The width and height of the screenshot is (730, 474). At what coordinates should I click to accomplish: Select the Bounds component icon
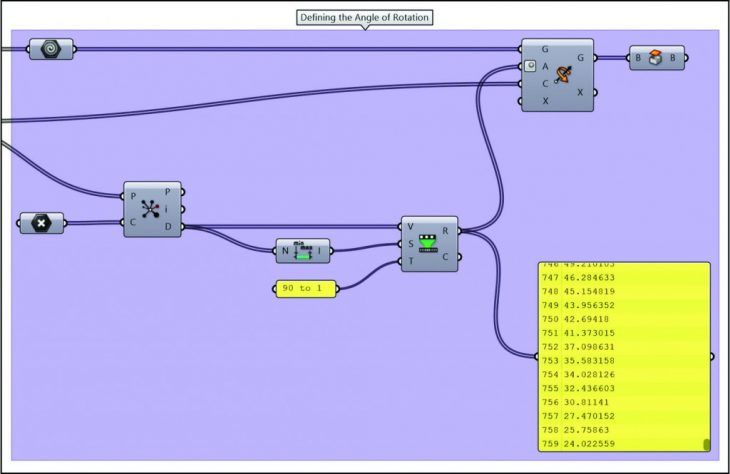303,250
